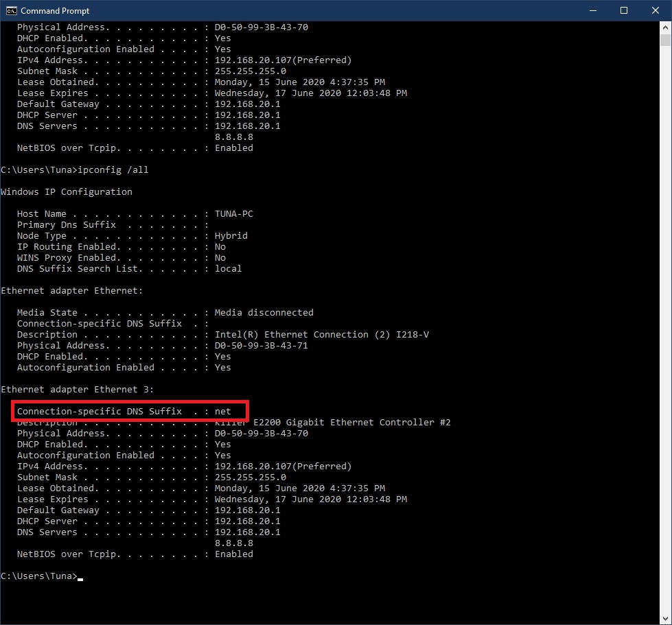
Task: Click the Host Name TUNA-PC line
Action: (x=135, y=214)
